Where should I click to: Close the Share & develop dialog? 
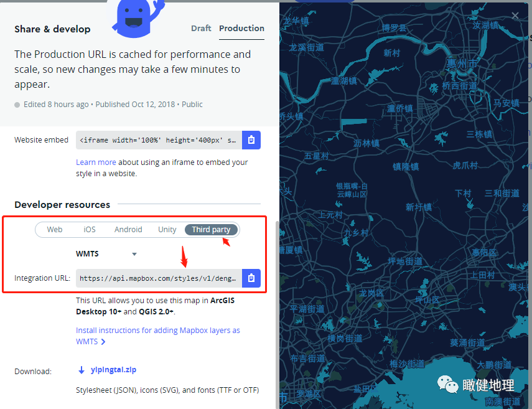515,16
